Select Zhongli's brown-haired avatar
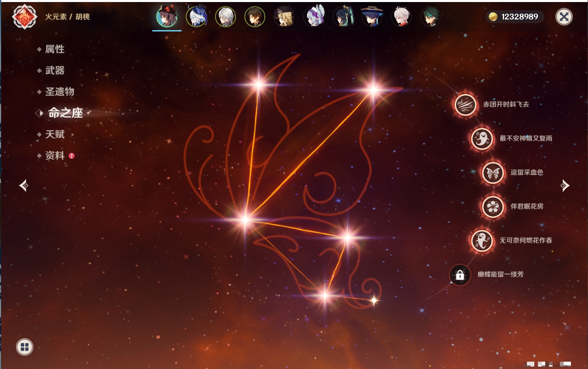 tap(255, 17)
